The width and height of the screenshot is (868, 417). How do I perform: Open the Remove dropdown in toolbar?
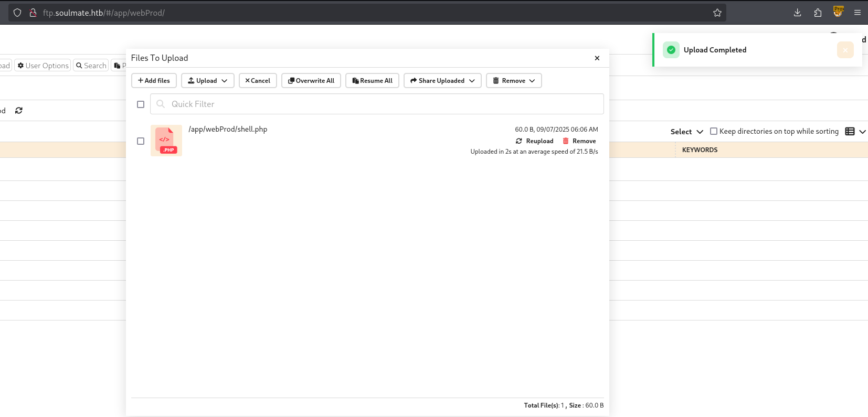tap(514, 81)
